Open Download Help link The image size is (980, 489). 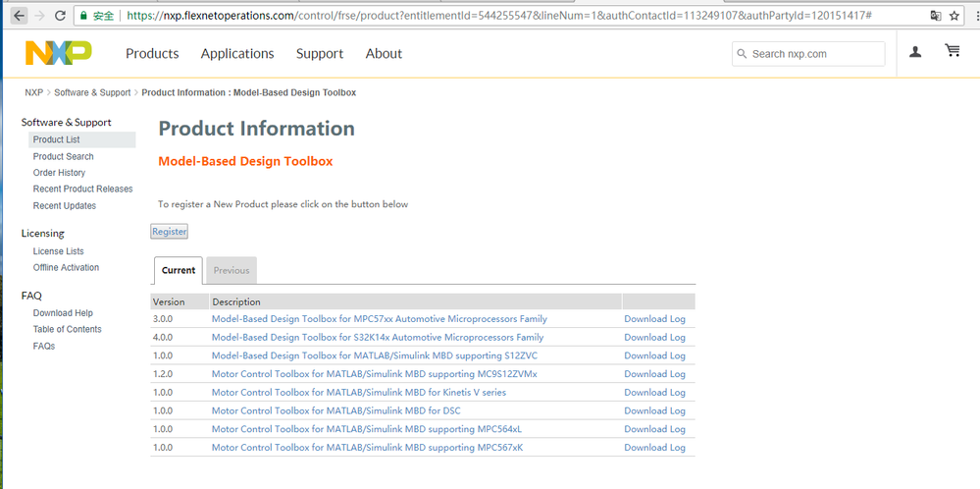click(x=63, y=312)
